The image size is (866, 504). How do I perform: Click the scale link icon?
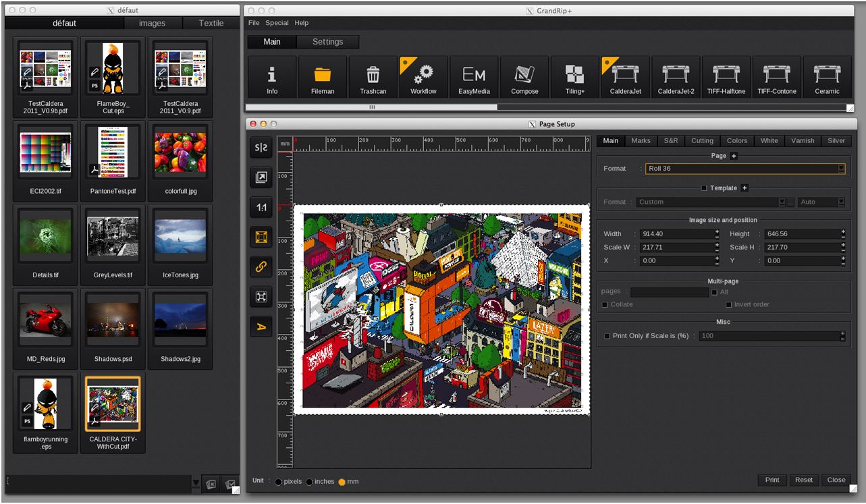tap(261, 267)
